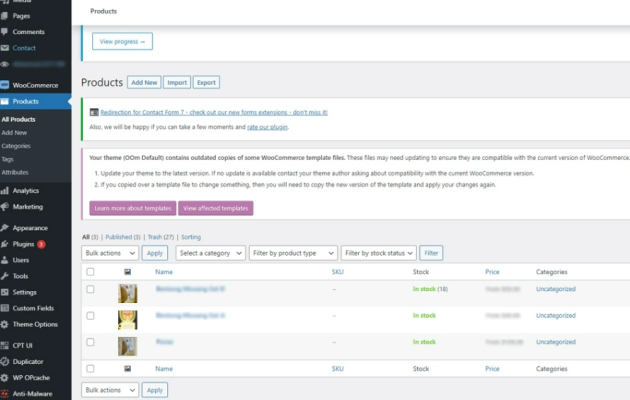The width and height of the screenshot is (630, 400).
Task: Check the second product row checkbox
Action: click(x=90, y=316)
